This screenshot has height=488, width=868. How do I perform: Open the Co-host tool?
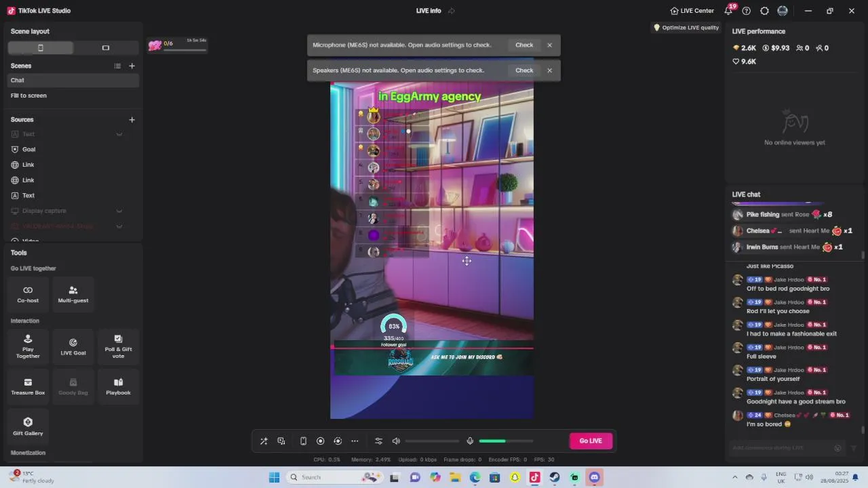click(x=28, y=294)
